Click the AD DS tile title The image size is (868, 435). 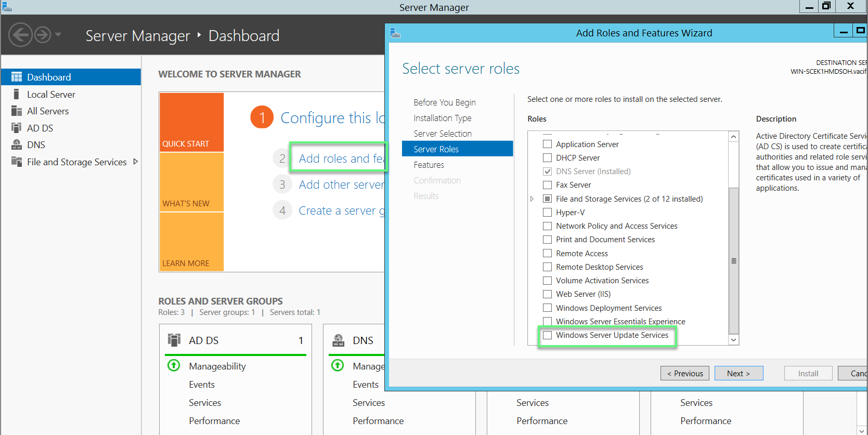tap(204, 340)
